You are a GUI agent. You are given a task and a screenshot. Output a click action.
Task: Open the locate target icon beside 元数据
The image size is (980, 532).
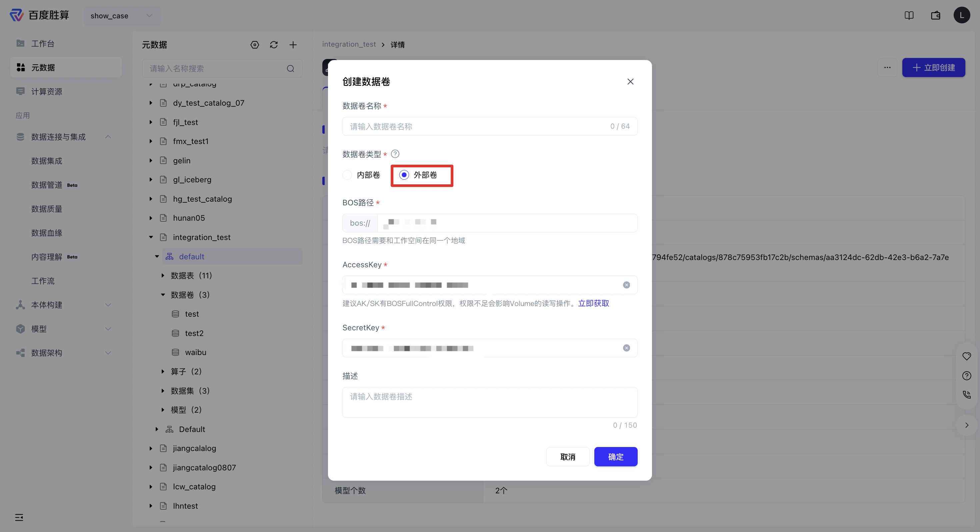coord(255,45)
